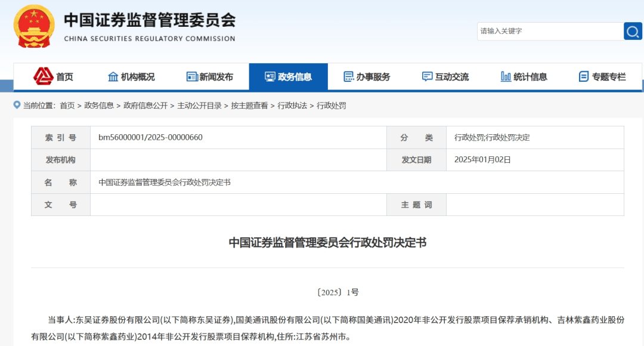Viewport: 644px width, 346px height.
Task: Click the CSRC national emblem logo
Action: (34, 27)
